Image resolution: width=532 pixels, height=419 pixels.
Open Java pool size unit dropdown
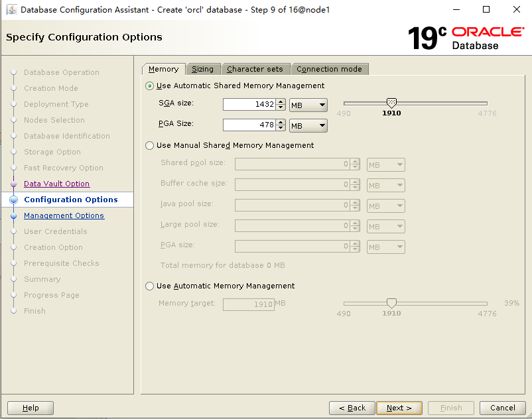point(386,206)
